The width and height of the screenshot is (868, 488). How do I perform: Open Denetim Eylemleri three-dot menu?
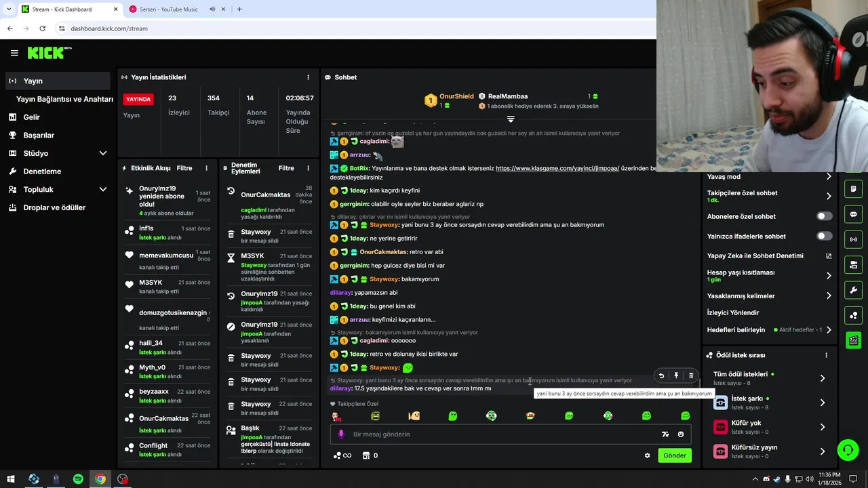[x=308, y=168]
